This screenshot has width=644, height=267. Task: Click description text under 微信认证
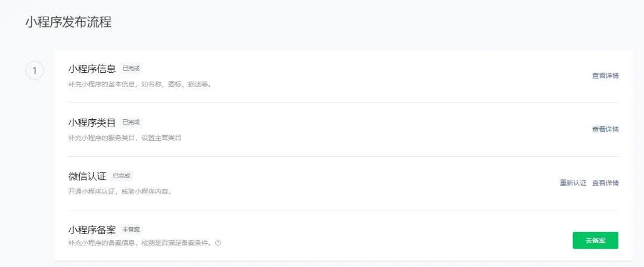click(x=120, y=191)
